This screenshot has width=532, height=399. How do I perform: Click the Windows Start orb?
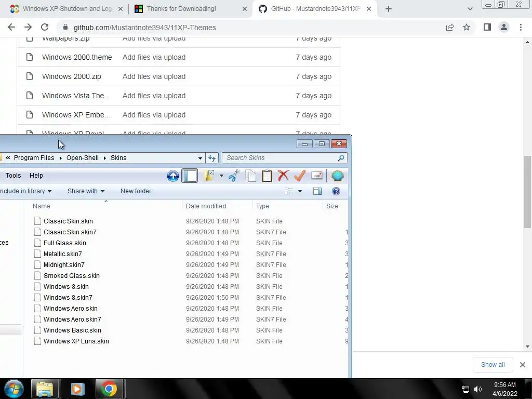pyautogui.click(x=14, y=389)
